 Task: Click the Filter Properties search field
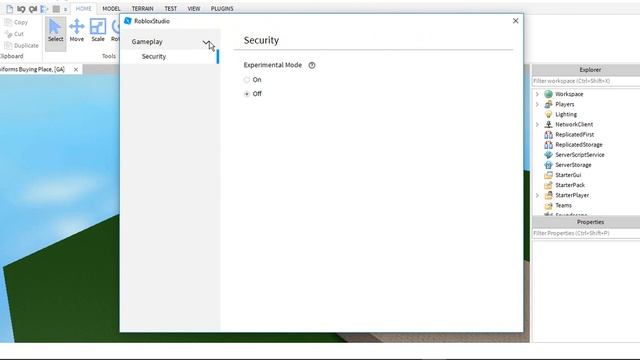pyautogui.click(x=586, y=233)
